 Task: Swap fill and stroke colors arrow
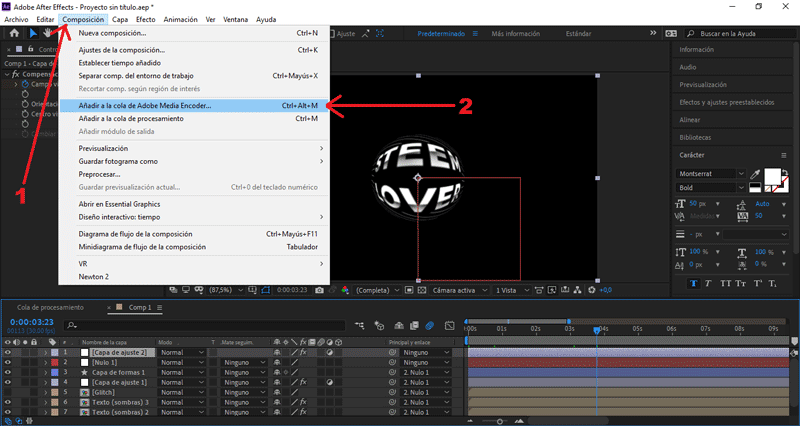(x=785, y=172)
